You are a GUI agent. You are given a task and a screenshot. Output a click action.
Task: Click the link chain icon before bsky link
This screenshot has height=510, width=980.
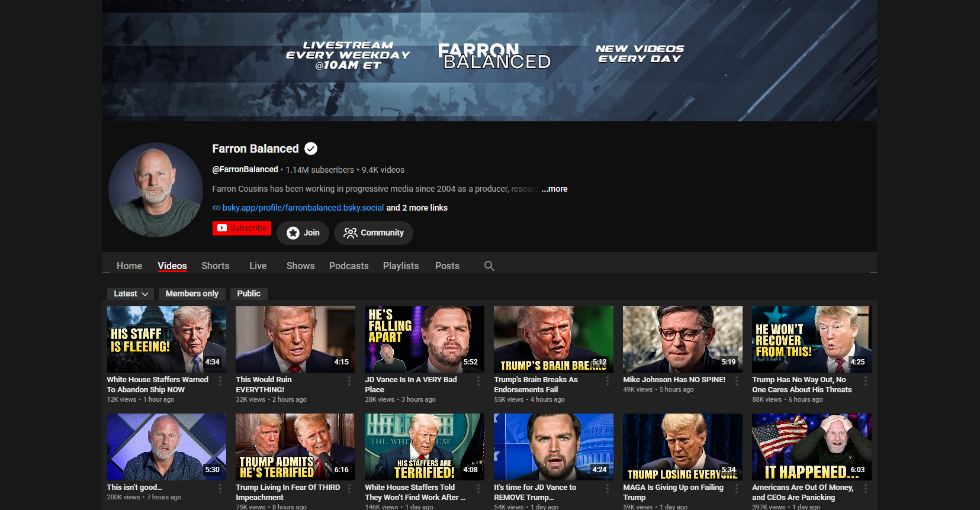coord(217,208)
